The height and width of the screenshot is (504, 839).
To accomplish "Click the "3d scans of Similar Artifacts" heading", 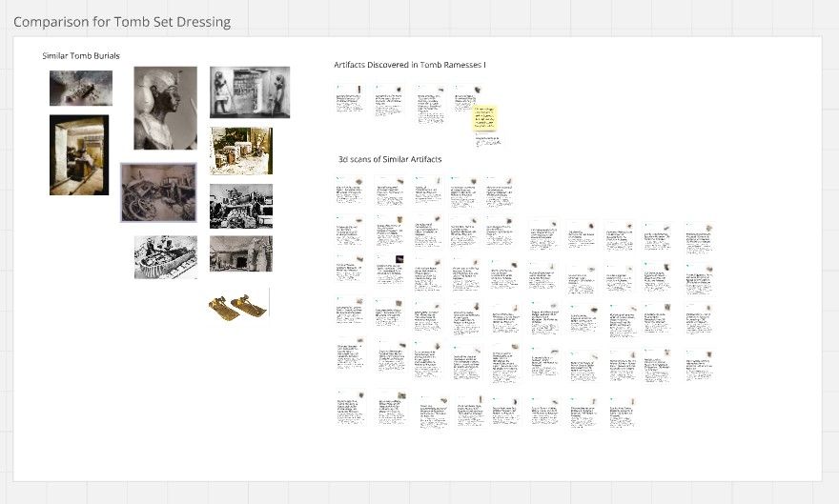I will pyautogui.click(x=390, y=159).
